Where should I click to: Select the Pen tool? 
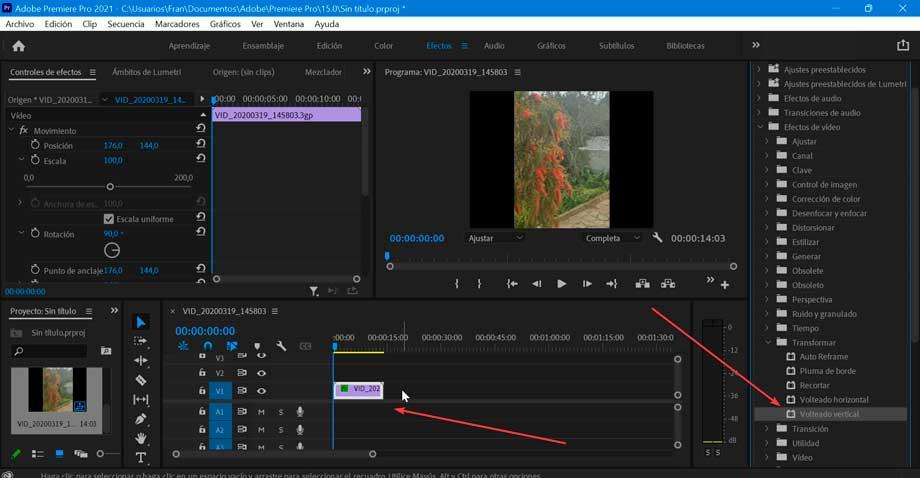(141, 419)
